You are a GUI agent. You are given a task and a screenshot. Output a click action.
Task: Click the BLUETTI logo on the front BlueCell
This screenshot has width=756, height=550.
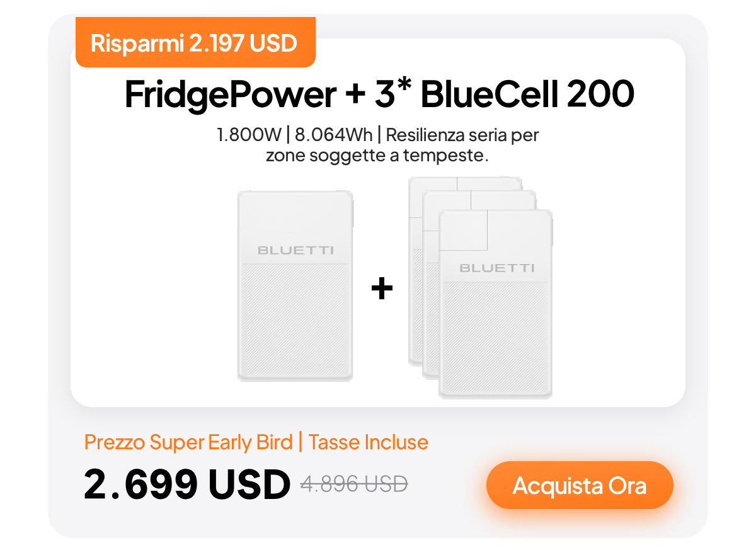point(496,268)
